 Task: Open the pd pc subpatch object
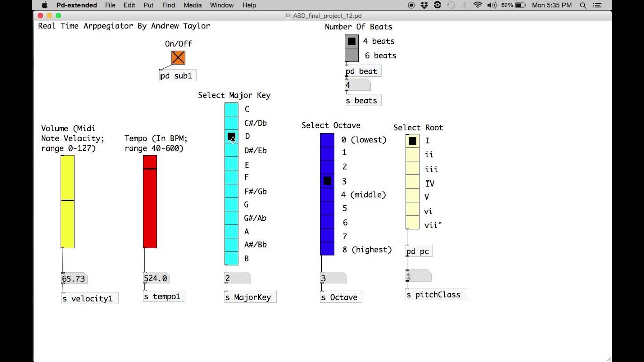pos(419,251)
